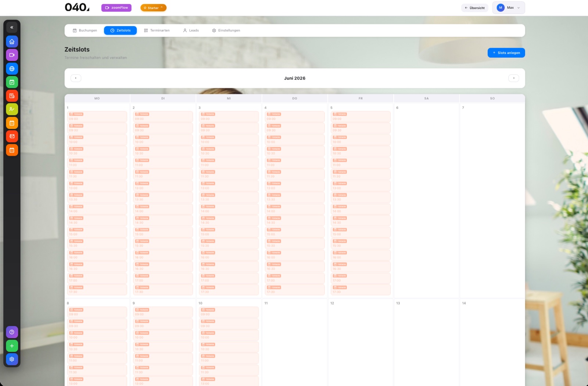Open the 11:30 slot on Wednesday June 3
The width and height of the screenshot is (588, 386).
coord(229,174)
